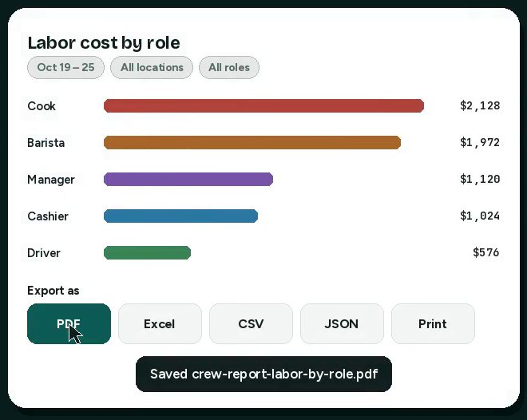527x420 pixels.
Task: Select the blue Cashier cost bar
Action: [180, 216]
